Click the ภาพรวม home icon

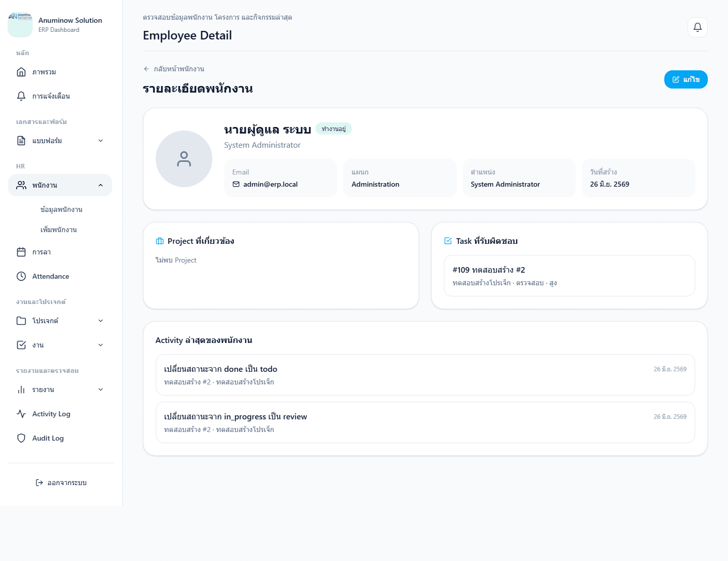pyautogui.click(x=21, y=72)
